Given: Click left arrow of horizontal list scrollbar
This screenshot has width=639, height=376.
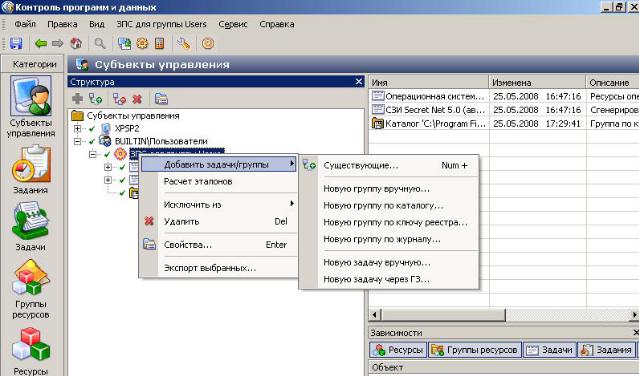Looking at the screenshot, I should (x=375, y=314).
